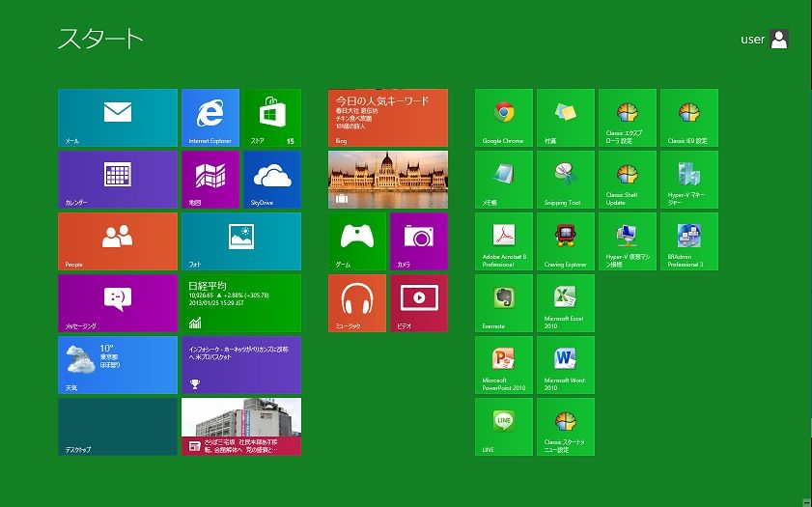
Task: Launch Microsoft Word 2010 tile
Action: coord(566,365)
